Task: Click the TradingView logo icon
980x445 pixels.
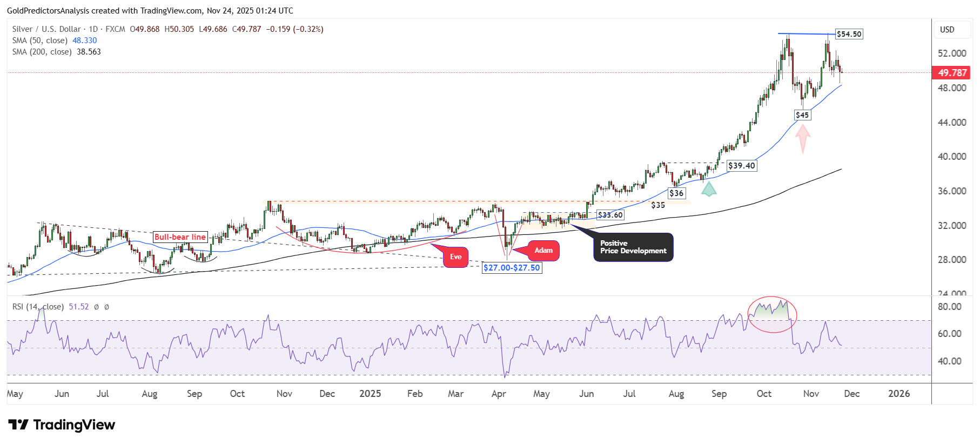Action: point(18,425)
